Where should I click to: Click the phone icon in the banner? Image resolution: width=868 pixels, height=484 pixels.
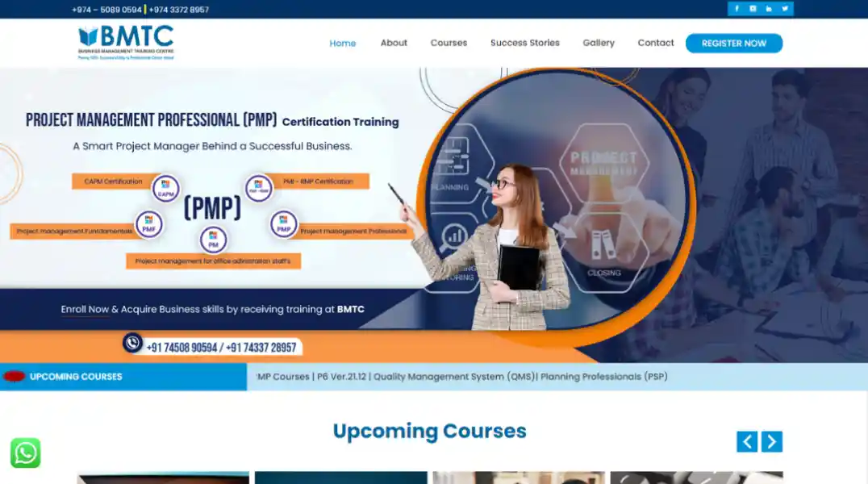coord(132,343)
